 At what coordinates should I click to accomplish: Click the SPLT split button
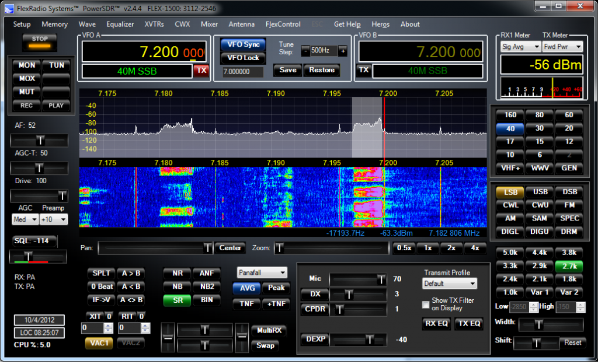point(101,274)
